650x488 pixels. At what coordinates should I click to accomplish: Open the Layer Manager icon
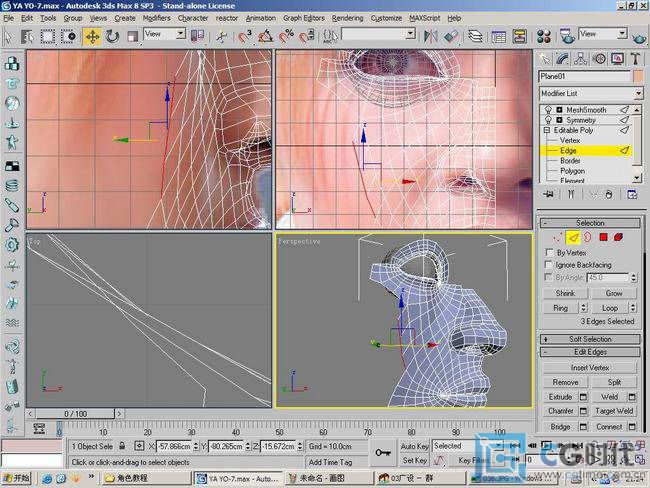pyautogui.click(x=475, y=36)
